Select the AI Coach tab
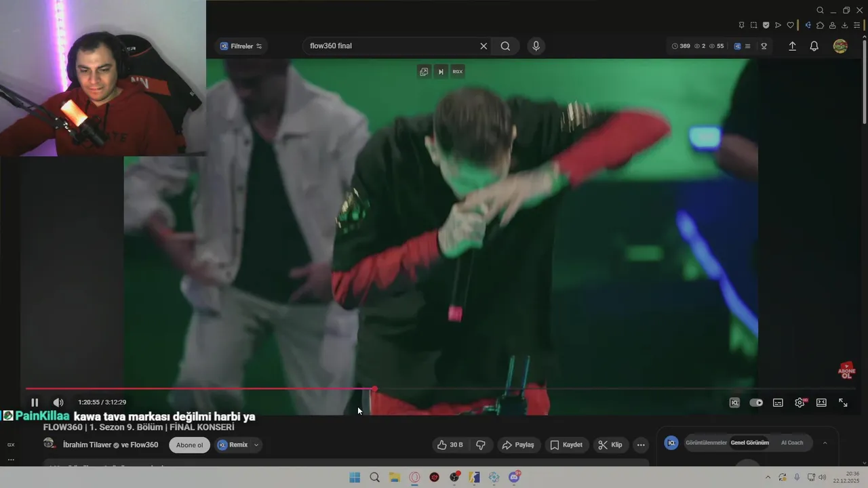Screen dimensions: 868x488 tap(792, 443)
